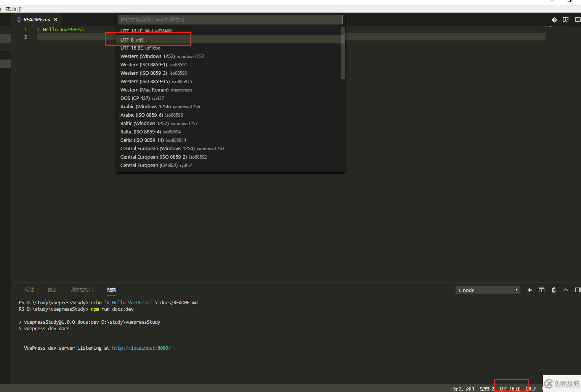Switch to the 问题 panel tab

click(x=29, y=290)
